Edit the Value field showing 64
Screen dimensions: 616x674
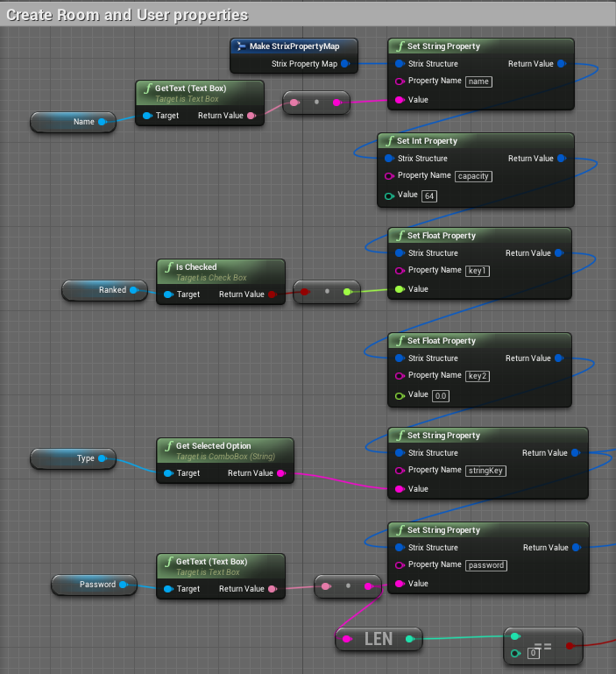[429, 196]
